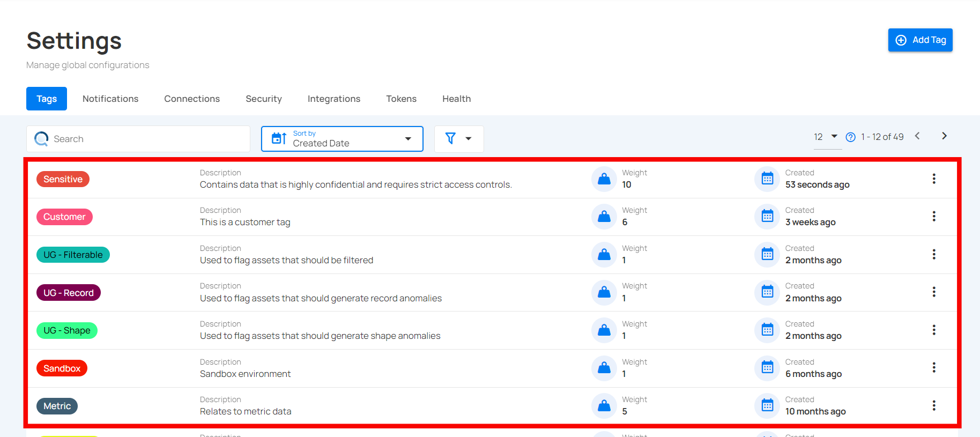Click the purple UG - Record tag badge
The width and height of the screenshot is (980, 437).
click(x=69, y=293)
